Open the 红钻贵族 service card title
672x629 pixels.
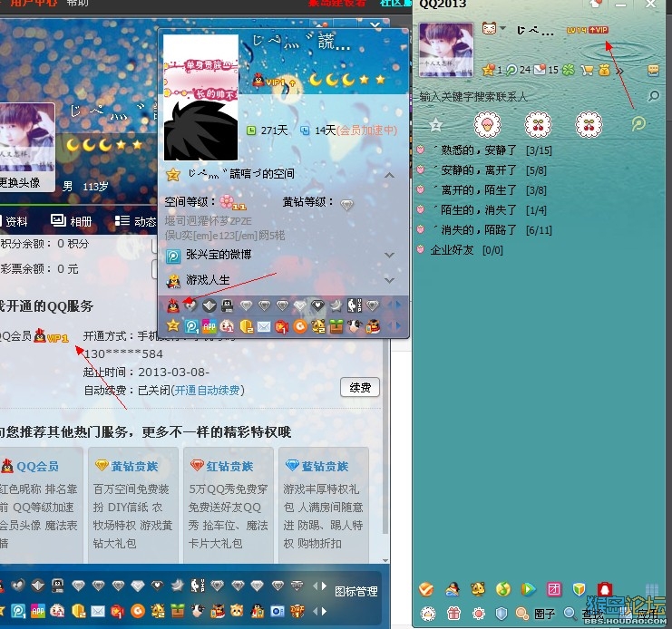(x=229, y=466)
